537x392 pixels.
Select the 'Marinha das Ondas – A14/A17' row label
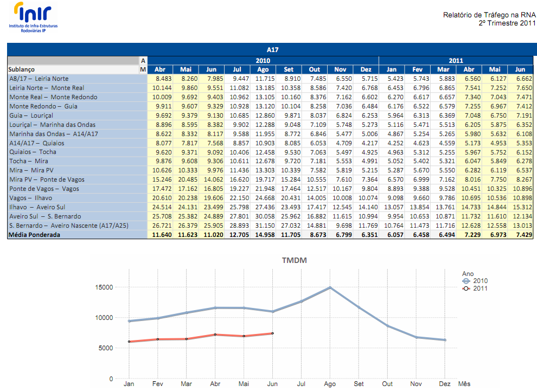point(53,134)
